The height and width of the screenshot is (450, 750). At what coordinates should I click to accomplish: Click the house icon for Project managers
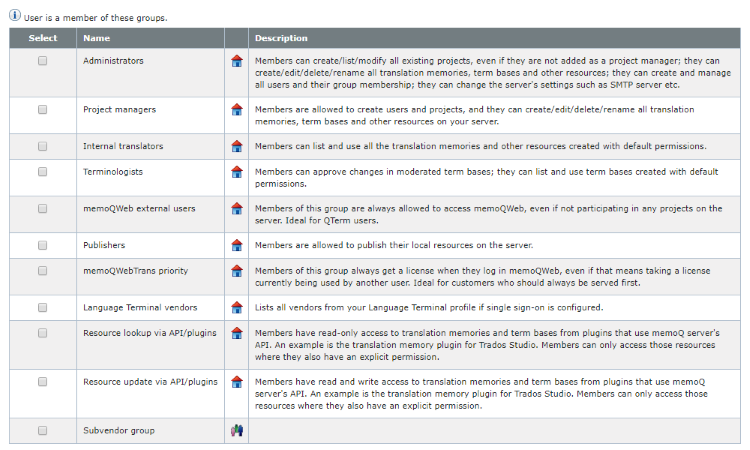(x=237, y=110)
